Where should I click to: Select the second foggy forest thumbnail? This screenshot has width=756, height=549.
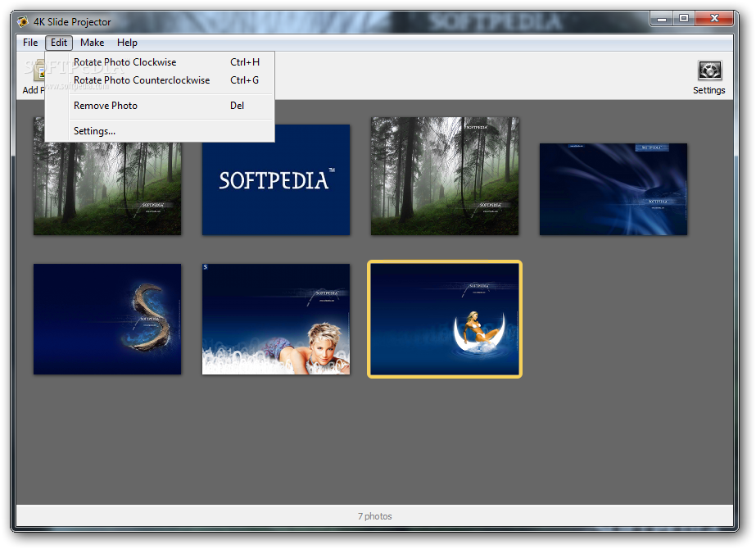pyautogui.click(x=445, y=176)
